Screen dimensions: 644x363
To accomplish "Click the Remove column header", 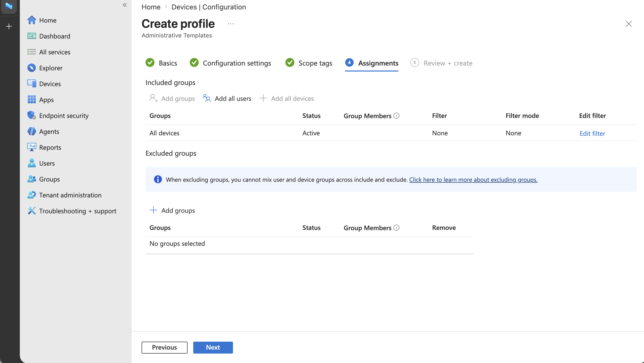I will (444, 228).
